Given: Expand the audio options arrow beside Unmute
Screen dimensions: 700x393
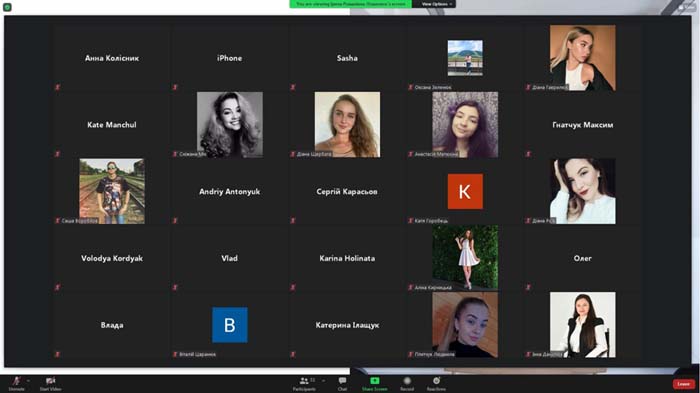Looking at the screenshot, I should (x=28, y=381).
